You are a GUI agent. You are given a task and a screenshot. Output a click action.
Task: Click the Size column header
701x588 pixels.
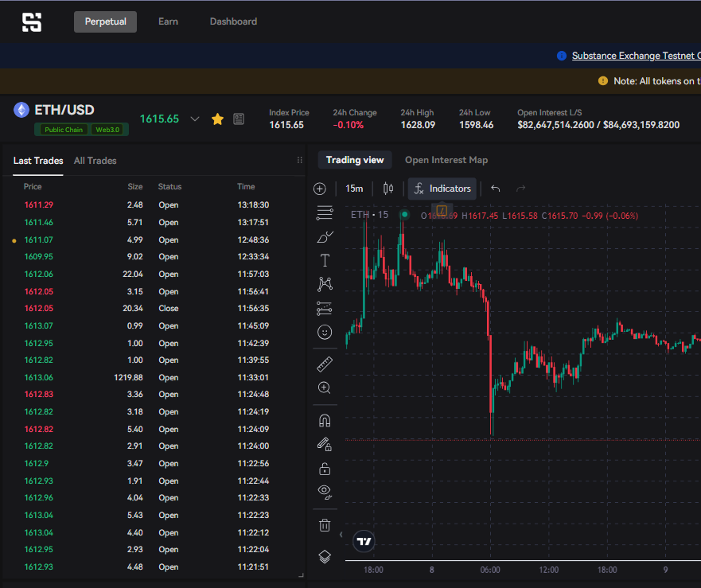(x=135, y=186)
